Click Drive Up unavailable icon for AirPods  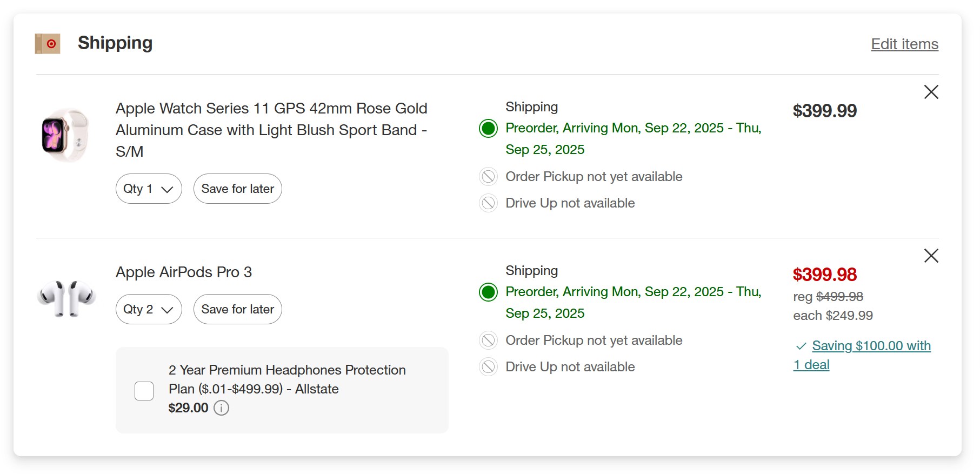click(x=488, y=367)
